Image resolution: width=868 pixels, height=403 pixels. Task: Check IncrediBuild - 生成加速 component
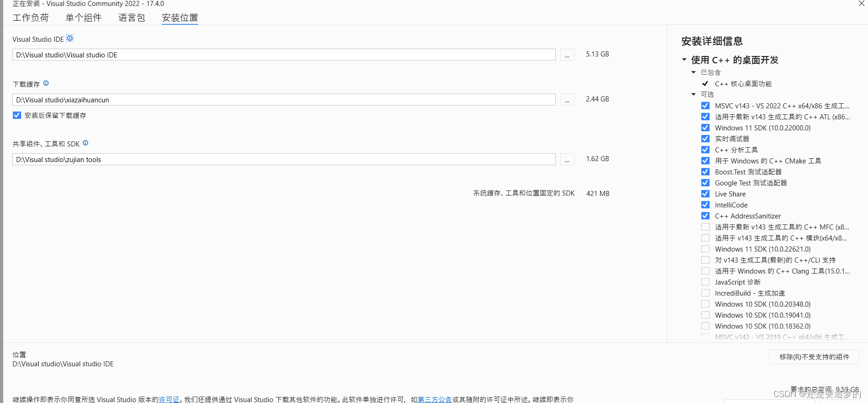(705, 293)
